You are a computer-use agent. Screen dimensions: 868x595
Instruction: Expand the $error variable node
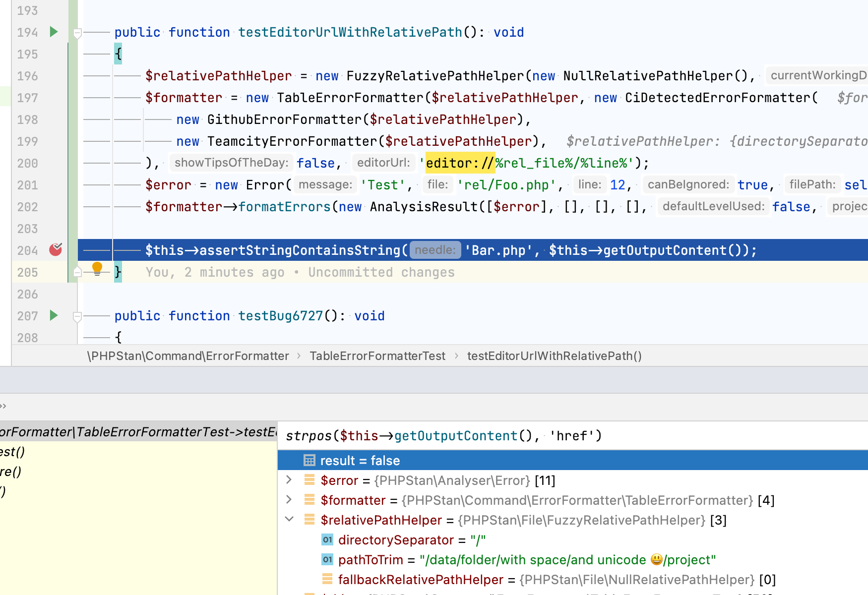point(289,480)
